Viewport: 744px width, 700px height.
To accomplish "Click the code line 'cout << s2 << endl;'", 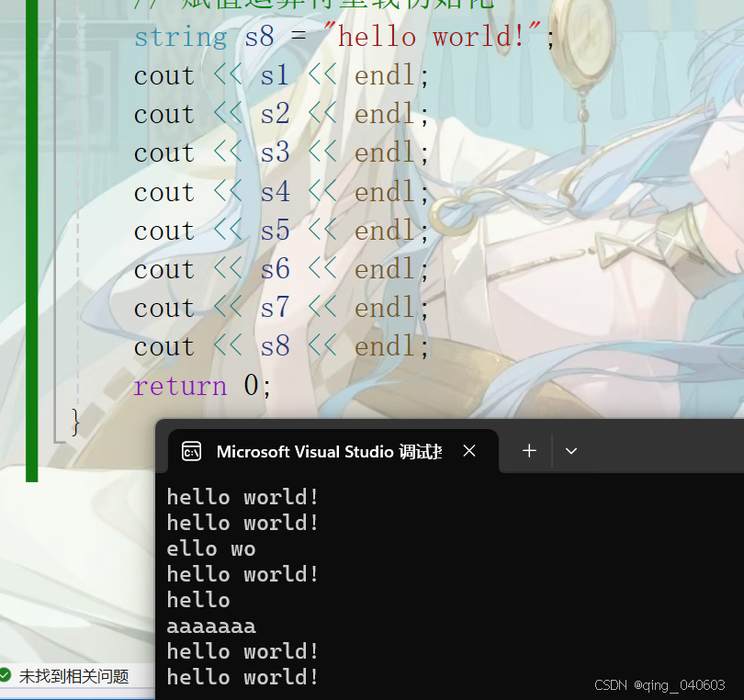I will 281,114.
